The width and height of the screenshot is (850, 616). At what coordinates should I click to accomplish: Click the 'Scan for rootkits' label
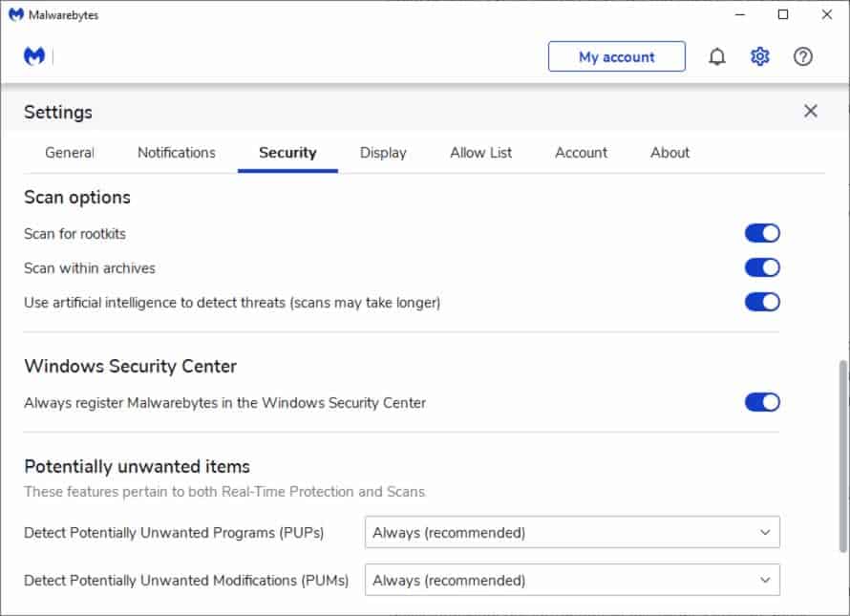[x=74, y=234]
